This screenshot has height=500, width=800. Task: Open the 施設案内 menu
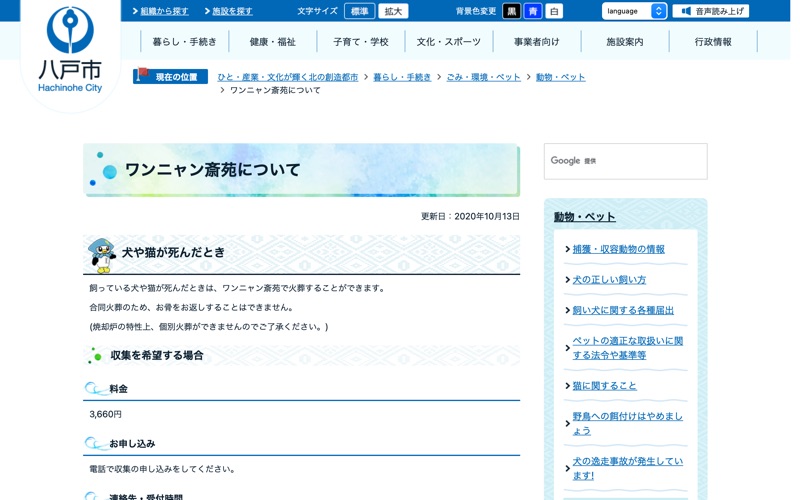tap(624, 42)
